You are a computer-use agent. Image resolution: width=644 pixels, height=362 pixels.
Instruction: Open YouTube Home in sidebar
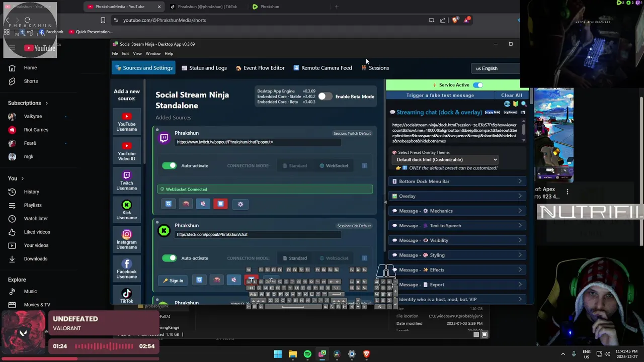pos(30,68)
